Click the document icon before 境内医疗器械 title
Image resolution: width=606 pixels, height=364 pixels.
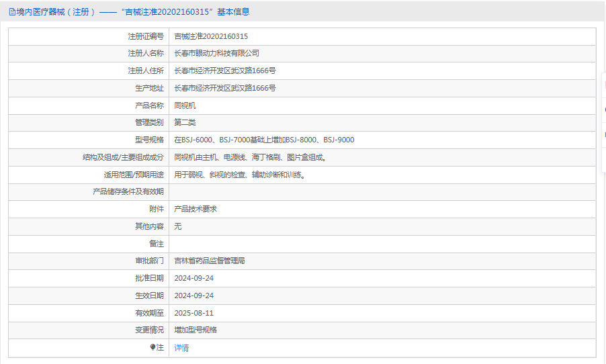pos(12,12)
